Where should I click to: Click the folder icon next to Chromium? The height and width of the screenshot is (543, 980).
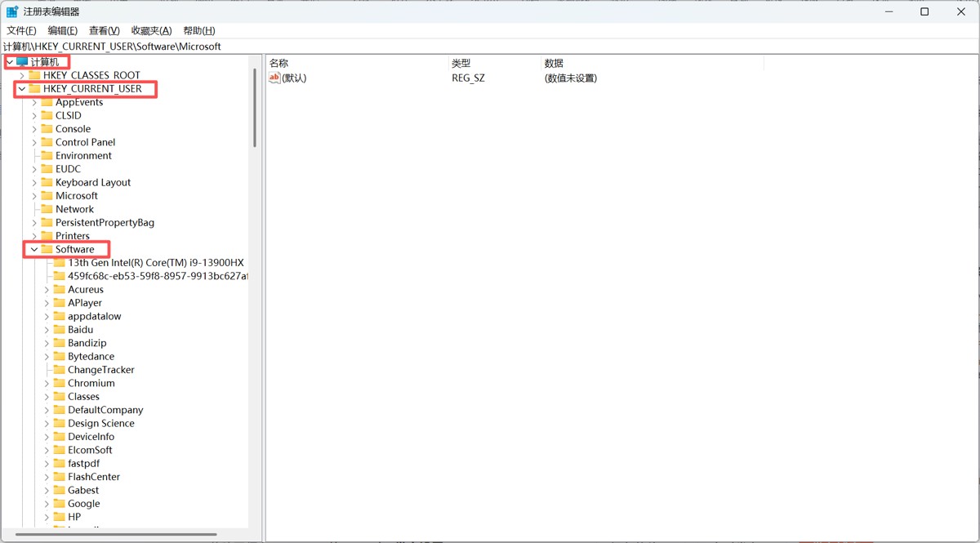59,383
